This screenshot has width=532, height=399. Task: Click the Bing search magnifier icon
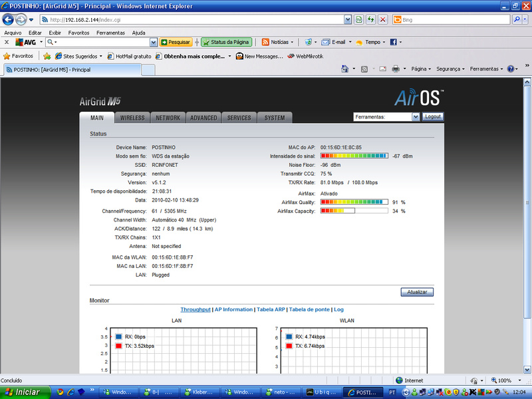click(x=517, y=20)
